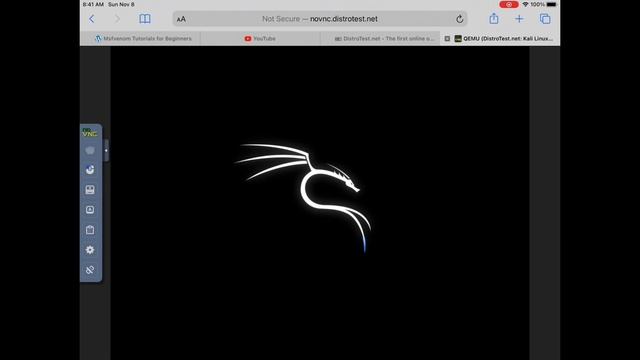Image resolution: width=640 pixels, height=360 pixels.
Task: Collapse the noVNC control bar handle
Action: click(106, 150)
